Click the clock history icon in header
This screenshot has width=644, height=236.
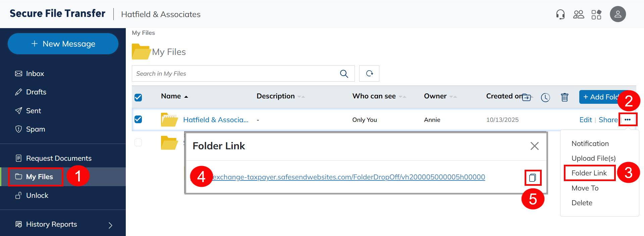click(x=545, y=97)
